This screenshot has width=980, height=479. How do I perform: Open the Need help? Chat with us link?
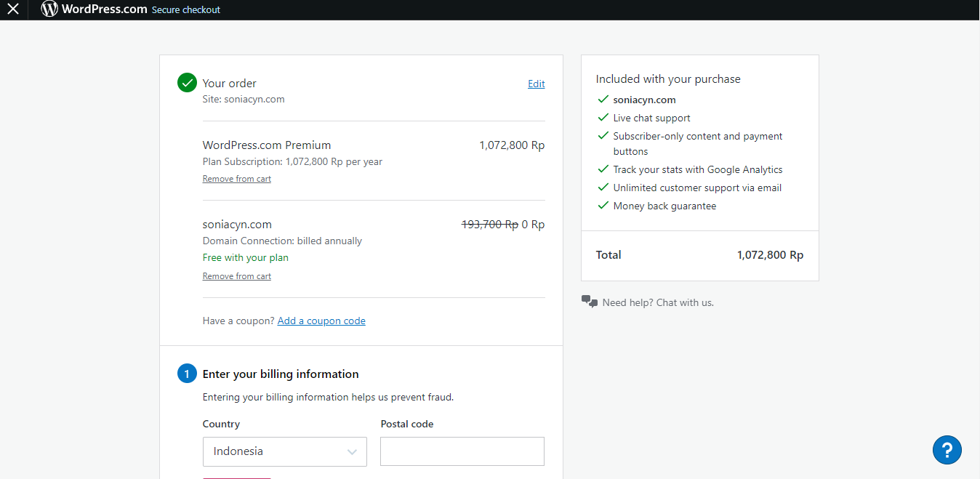[658, 302]
